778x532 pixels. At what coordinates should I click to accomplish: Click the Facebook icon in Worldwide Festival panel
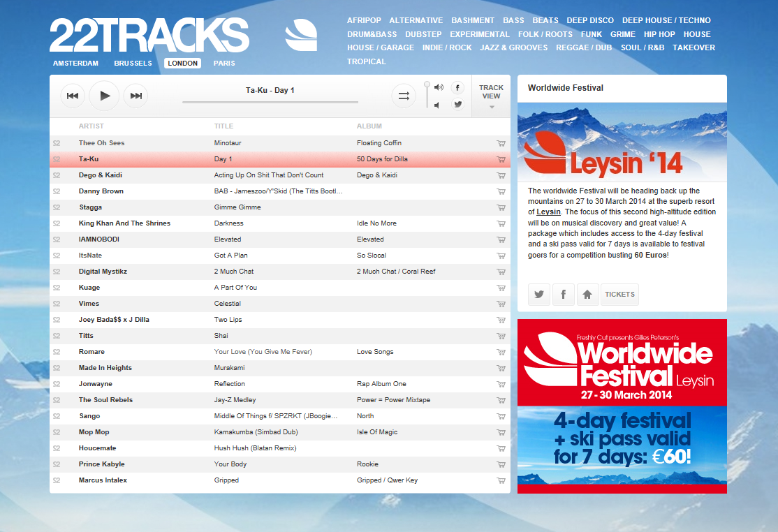pyautogui.click(x=563, y=295)
